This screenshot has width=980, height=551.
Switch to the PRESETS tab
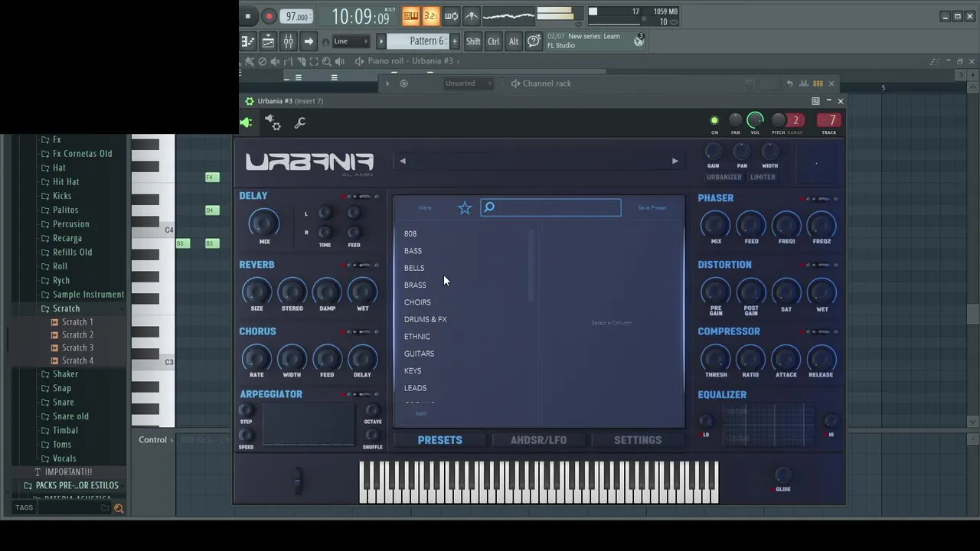point(439,440)
